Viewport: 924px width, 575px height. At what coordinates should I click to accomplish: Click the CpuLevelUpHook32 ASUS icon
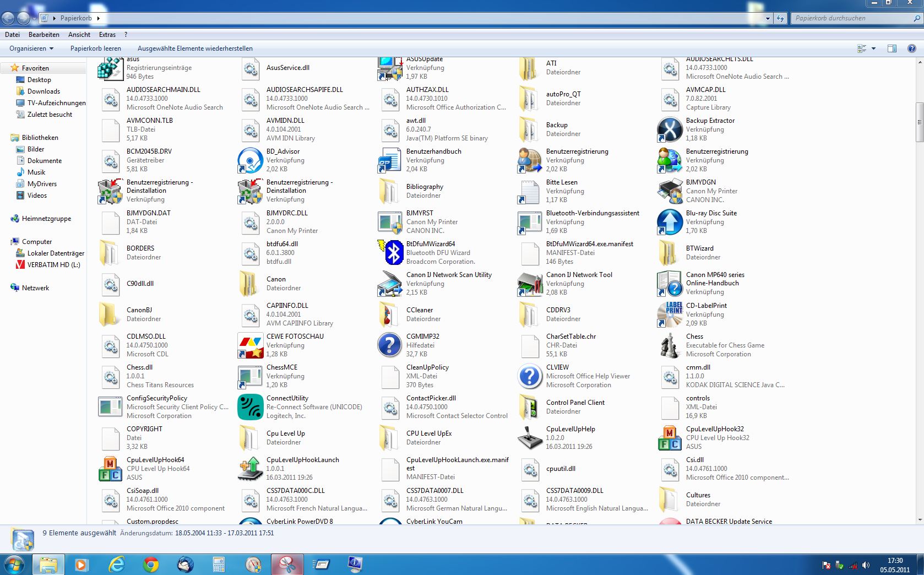pos(670,438)
